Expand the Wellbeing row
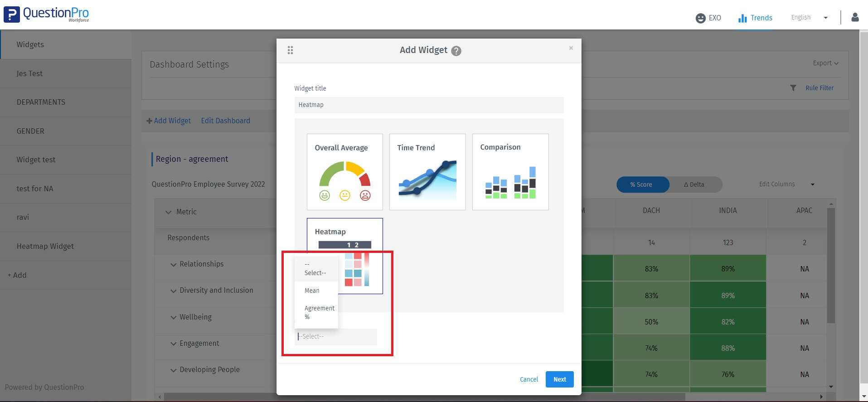This screenshot has width=868, height=402. (174, 317)
